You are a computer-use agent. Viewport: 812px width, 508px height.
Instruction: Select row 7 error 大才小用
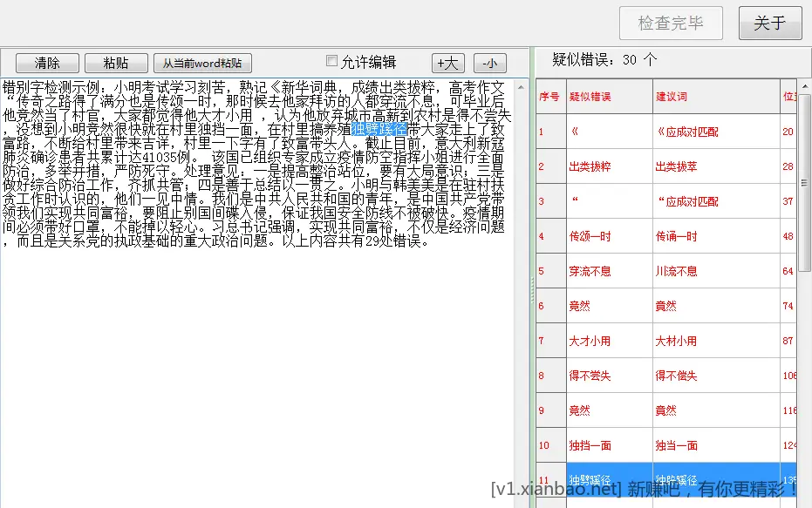click(x=590, y=341)
